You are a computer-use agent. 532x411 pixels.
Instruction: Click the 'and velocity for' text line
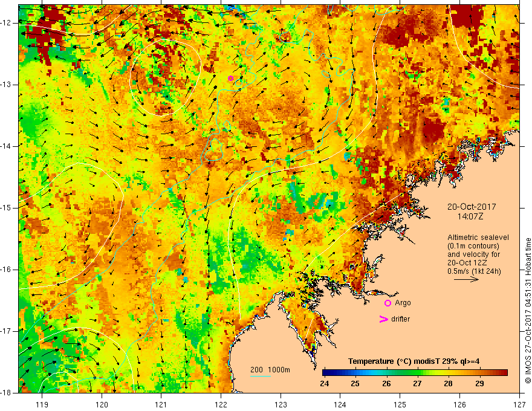click(x=473, y=254)
